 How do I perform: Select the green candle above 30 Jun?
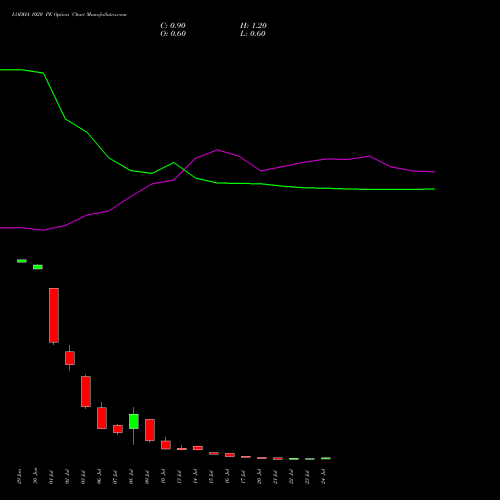(38, 267)
